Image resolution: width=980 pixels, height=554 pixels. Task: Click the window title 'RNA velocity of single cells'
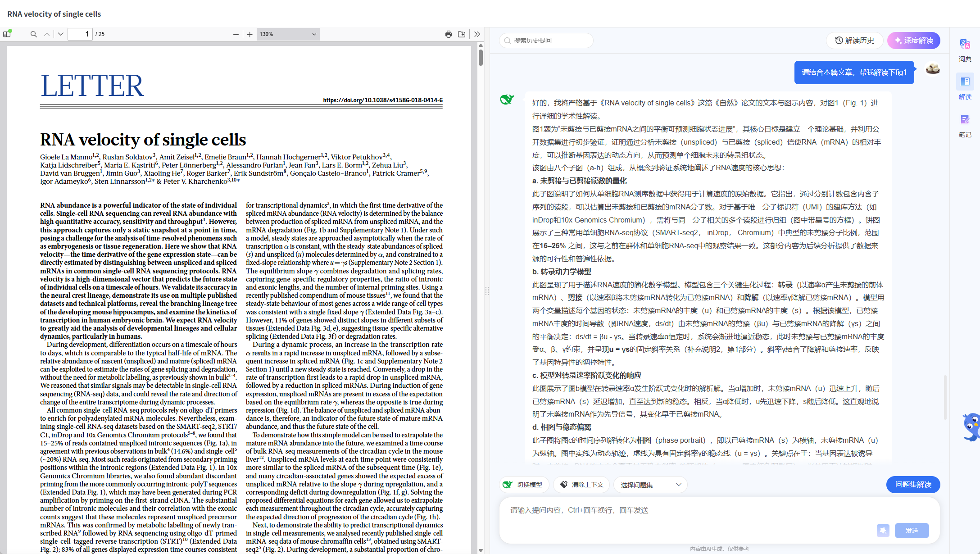click(54, 14)
